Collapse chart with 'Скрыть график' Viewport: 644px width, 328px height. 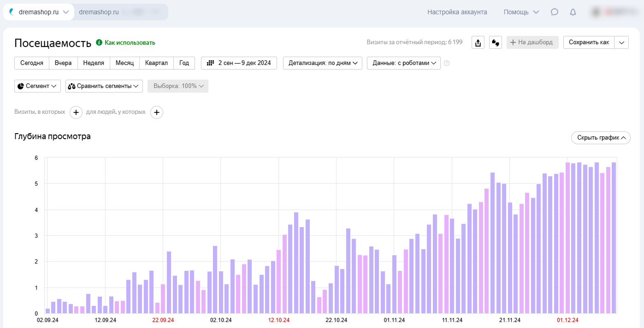pyautogui.click(x=600, y=138)
